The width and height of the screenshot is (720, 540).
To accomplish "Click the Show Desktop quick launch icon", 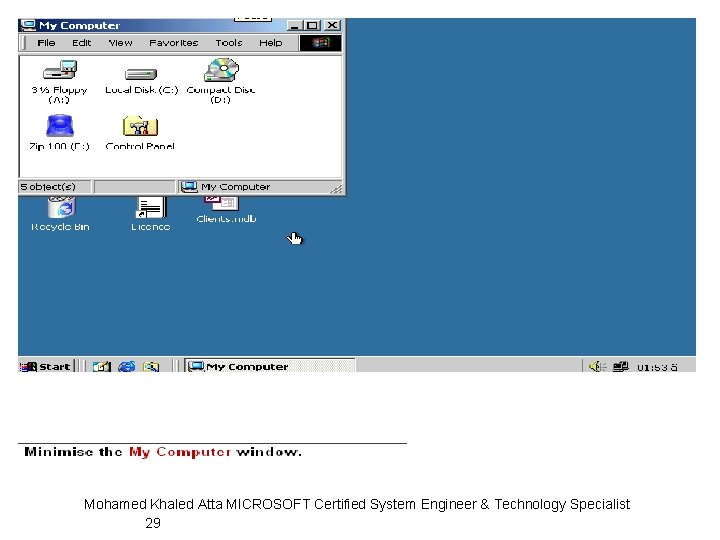I will [x=101, y=366].
